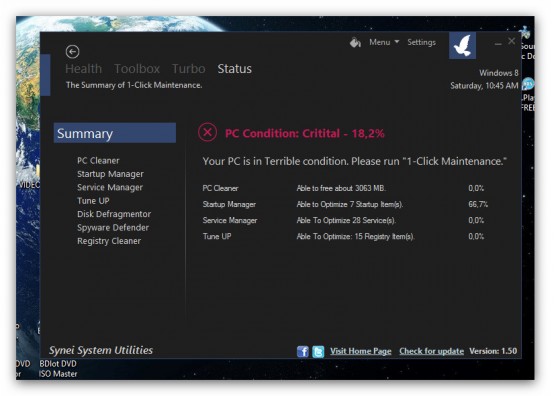Image resolution: width=560 pixels, height=396 pixels.
Task: Click the Tune UP row label in the summary table
Action: (217, 236)
